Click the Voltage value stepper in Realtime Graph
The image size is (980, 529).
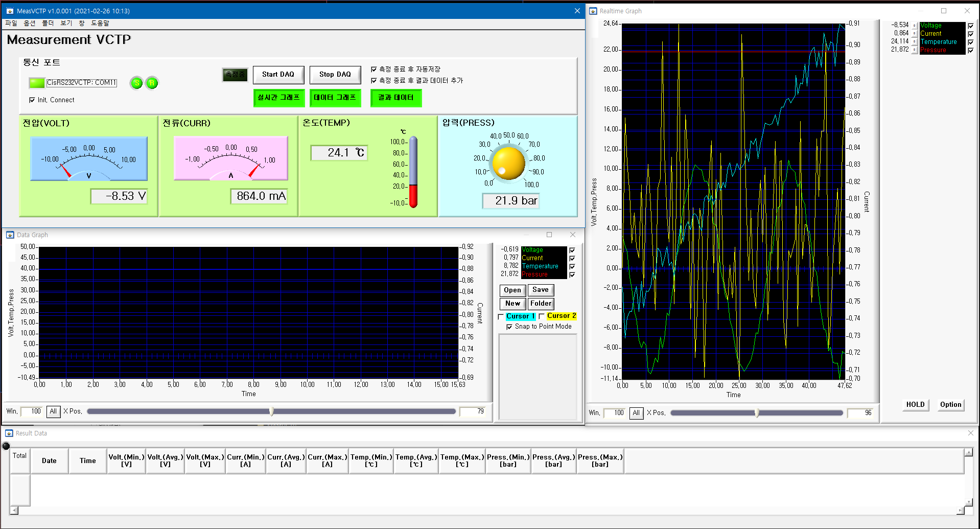[x=915, y=26]
